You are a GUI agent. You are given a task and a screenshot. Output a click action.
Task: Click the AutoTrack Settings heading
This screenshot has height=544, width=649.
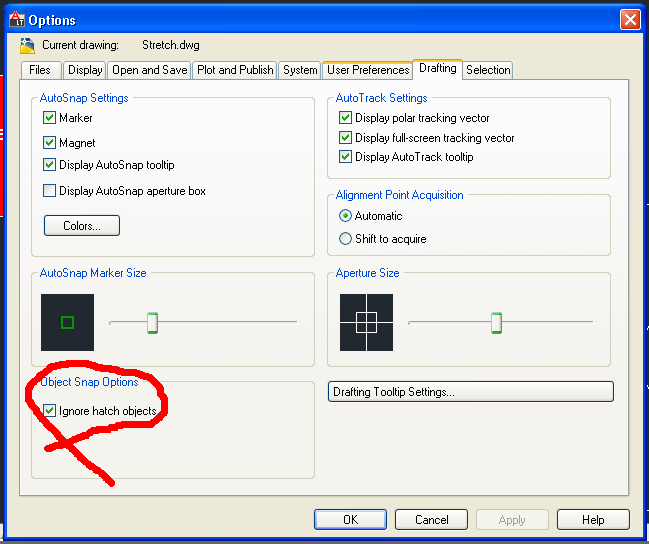coord(381,98)
